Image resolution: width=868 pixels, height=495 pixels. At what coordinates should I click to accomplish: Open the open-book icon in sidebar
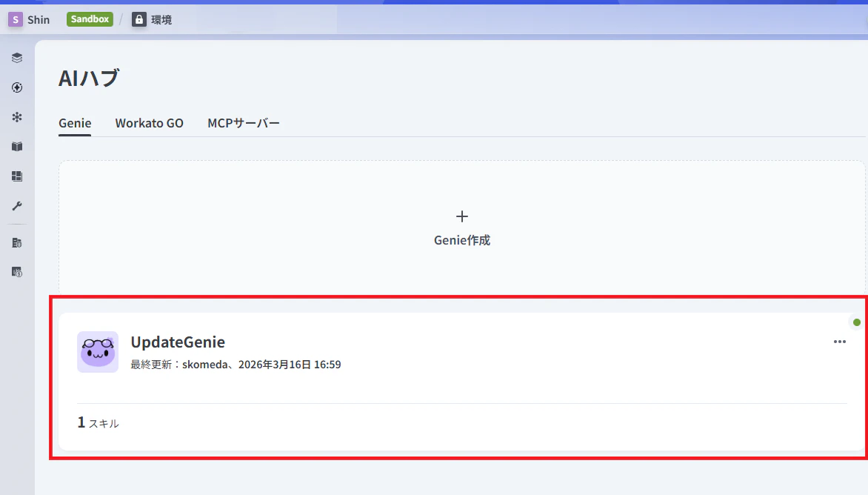click(16, 147)
